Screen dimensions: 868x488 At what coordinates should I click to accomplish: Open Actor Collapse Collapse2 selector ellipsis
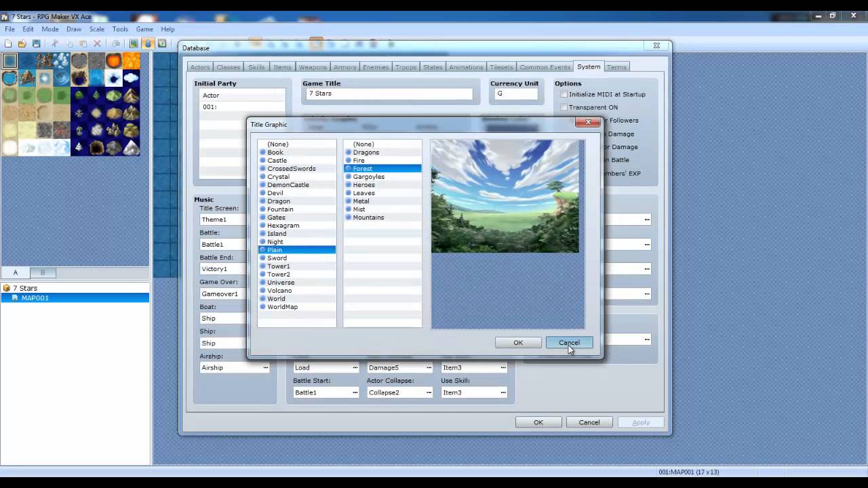429,392
